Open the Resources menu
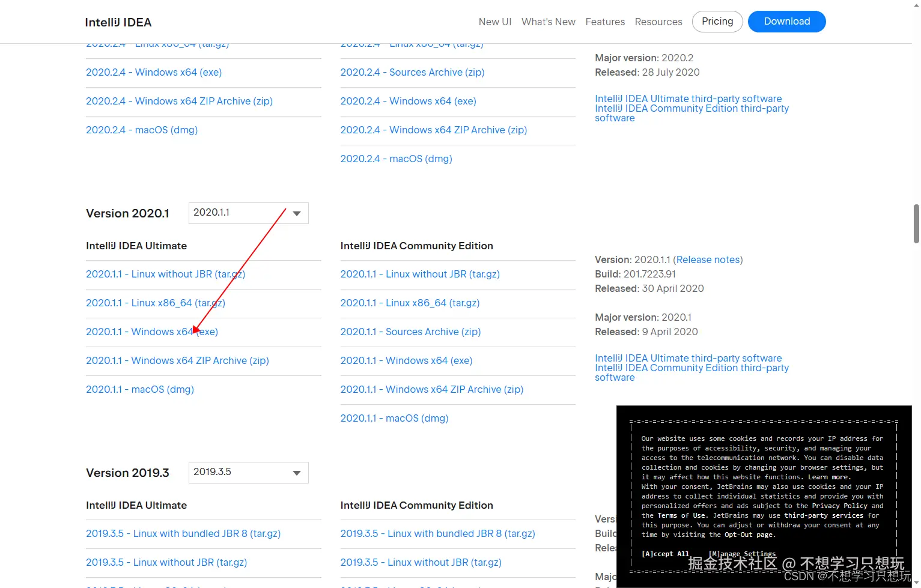This screenshot has height=588, width=921. tap(658, 22)
